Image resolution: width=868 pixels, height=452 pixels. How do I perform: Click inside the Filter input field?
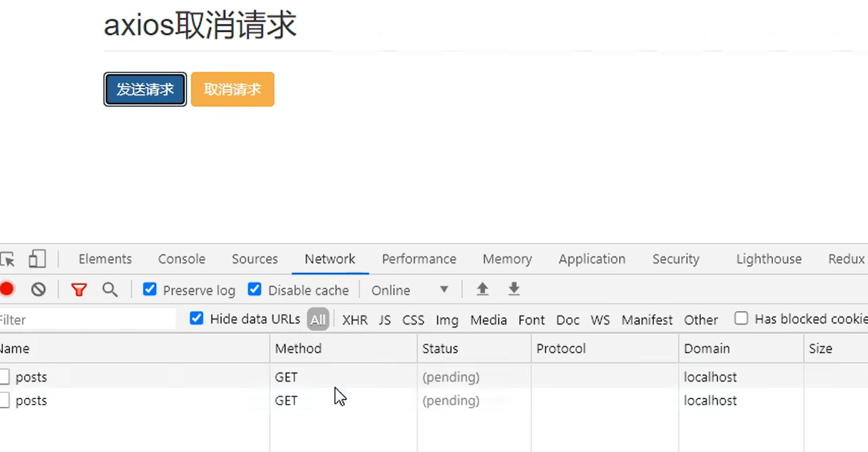84,320
